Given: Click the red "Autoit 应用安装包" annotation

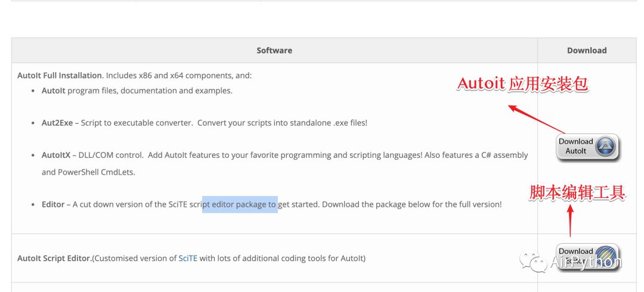Looking at the screenshot, I should (x=522, y=85).
